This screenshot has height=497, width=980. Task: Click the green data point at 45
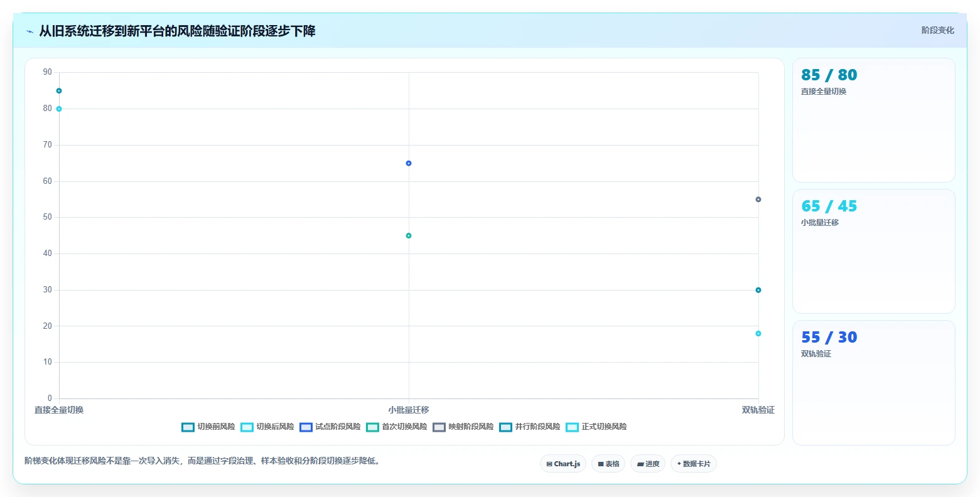coord(409,236)
